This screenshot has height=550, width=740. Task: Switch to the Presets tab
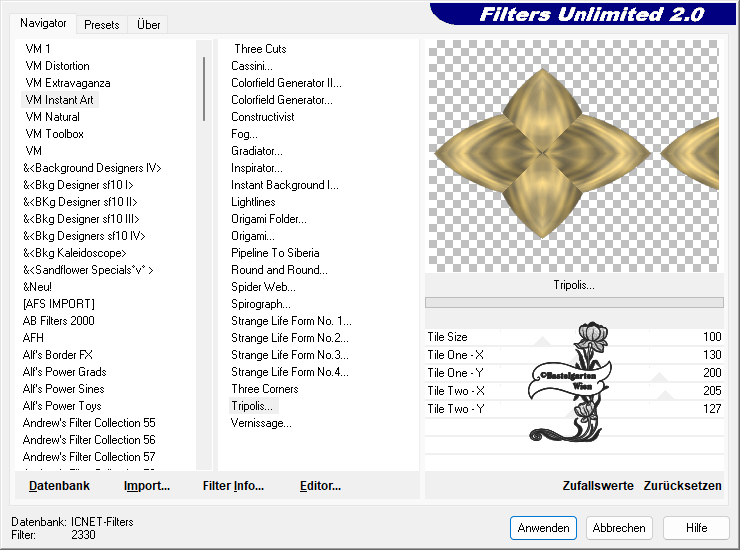point(101,24)
